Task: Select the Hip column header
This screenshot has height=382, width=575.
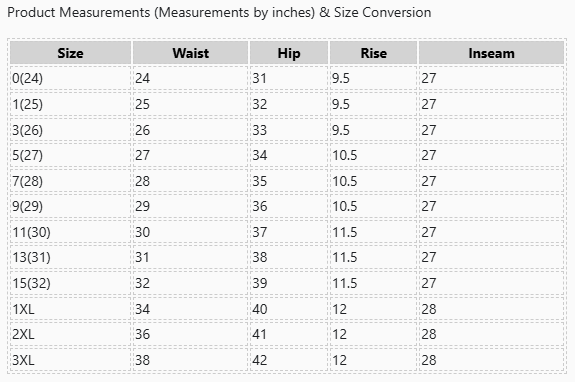Action: tap(289, 53)
